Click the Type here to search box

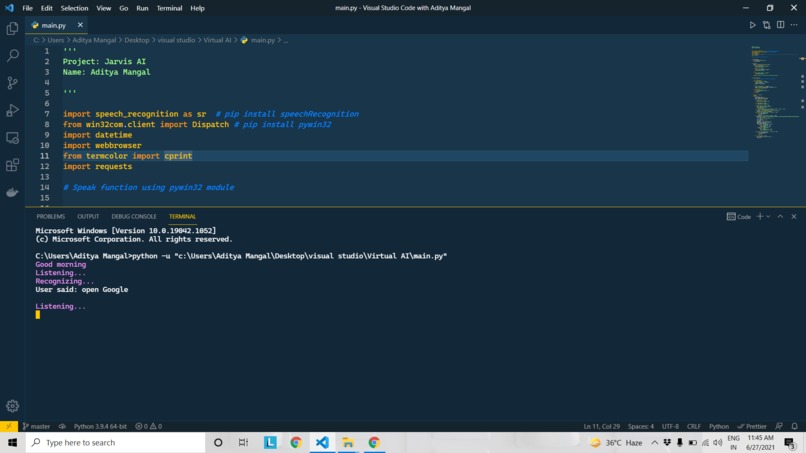(x=115, y=442)
